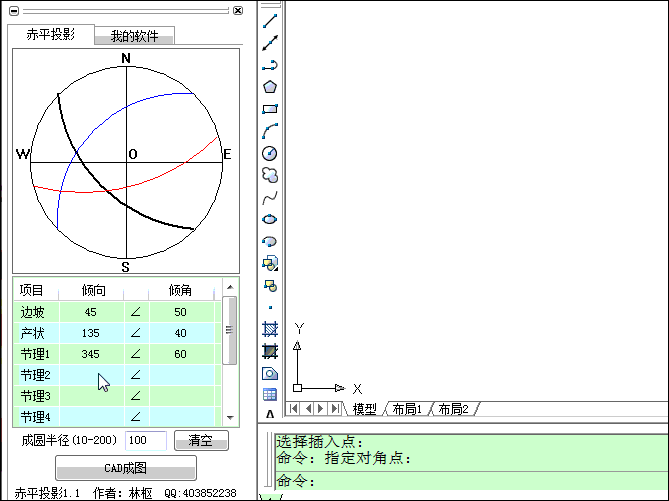This screenshot has height=501, width=669.
Task: Select the 节理4 row label
Action: pyautogui.click(x=35, y=417)
